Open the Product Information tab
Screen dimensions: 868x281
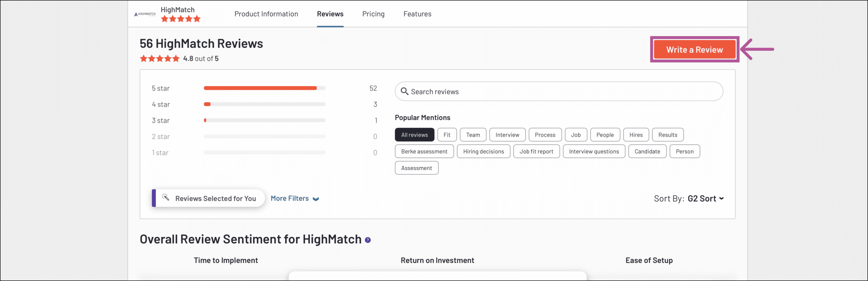pyautogui.click(x=266, y=14)
